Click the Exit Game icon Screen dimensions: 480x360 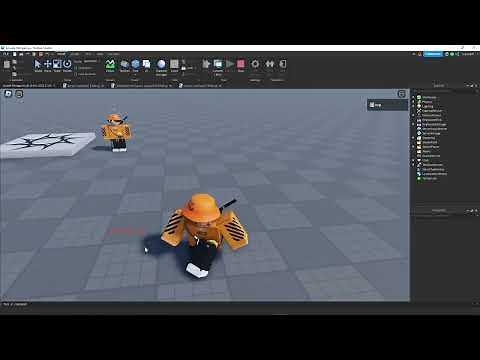tap(283, 64)
